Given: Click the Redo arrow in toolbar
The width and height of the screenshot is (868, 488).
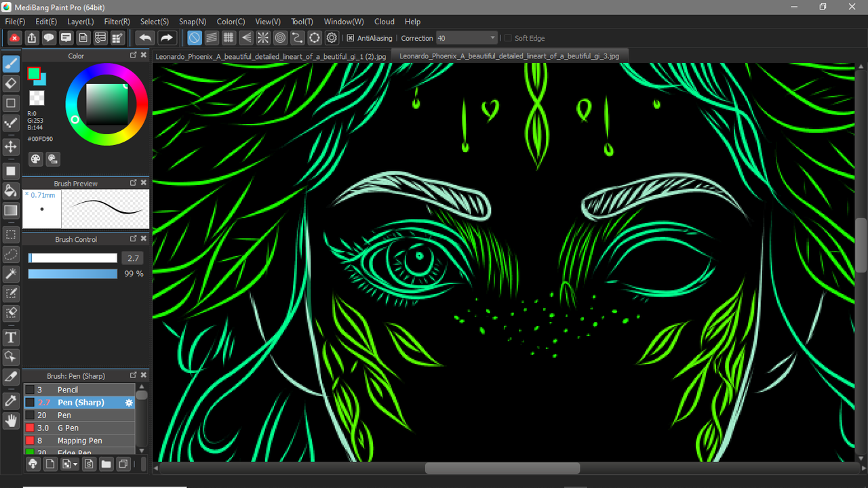Looking at the screenshot, I should point(167,38).
